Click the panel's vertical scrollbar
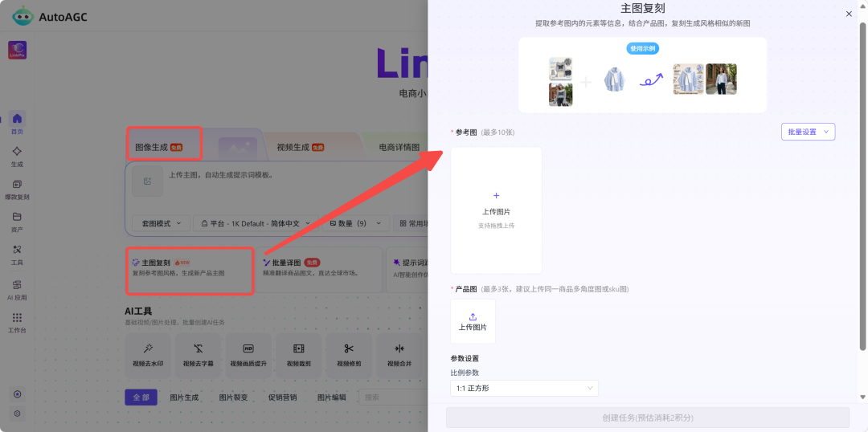 (862, 185)
